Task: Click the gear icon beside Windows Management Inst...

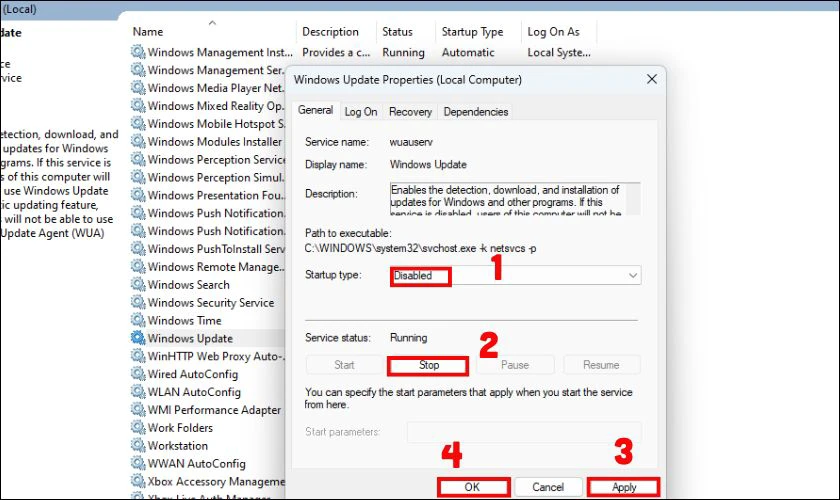Action: (x=138, y=52)
